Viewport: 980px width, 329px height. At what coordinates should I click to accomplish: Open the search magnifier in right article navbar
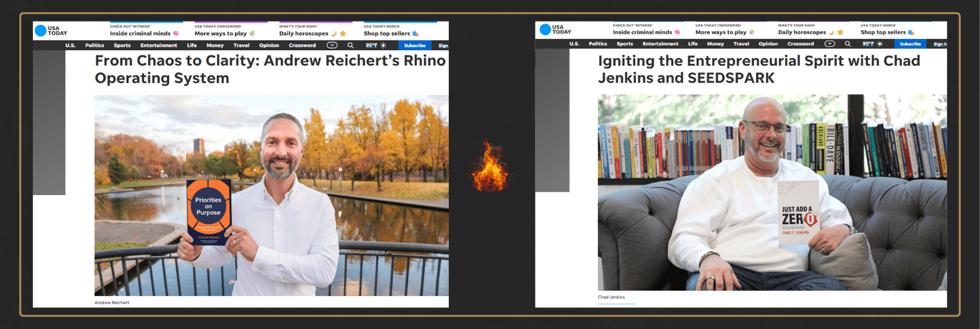[x=847, y=44]
